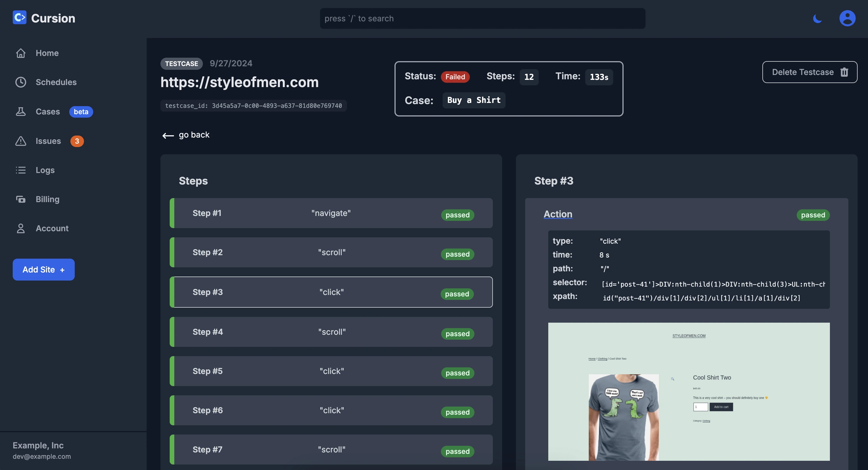Click the Buy a Shirt case label

pyautogui.click(x=474, y=99)
